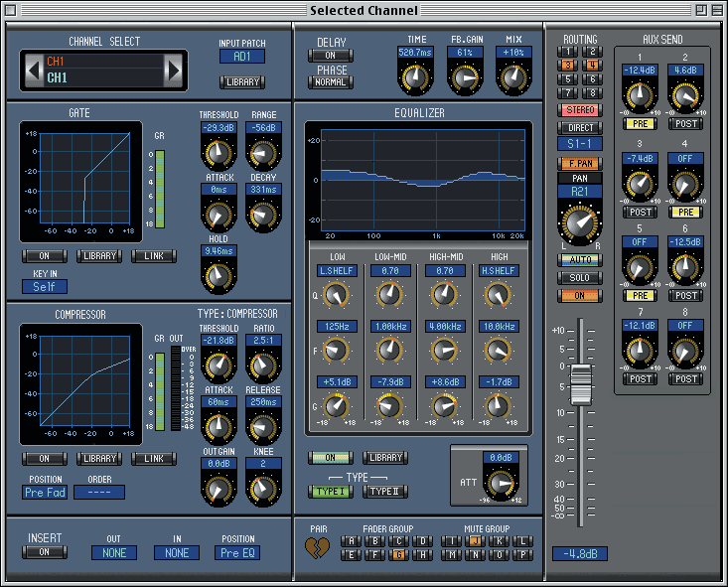Click the previous channel left arrow
The height and width of the screenshot is (587, 728).
(34, 71)
